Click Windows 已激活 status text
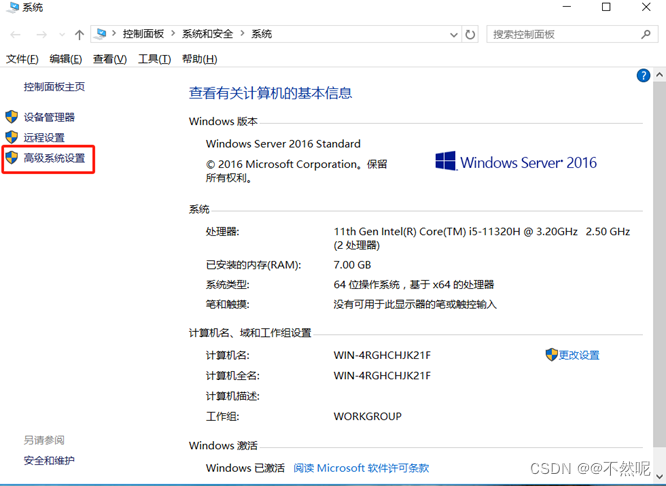This screenshot has height=486, width=666. click(245, 468)
